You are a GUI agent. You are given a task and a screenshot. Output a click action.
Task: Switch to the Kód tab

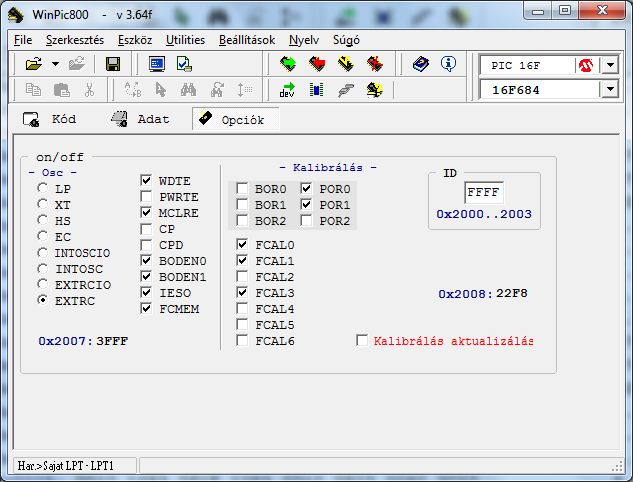[50, 119]
